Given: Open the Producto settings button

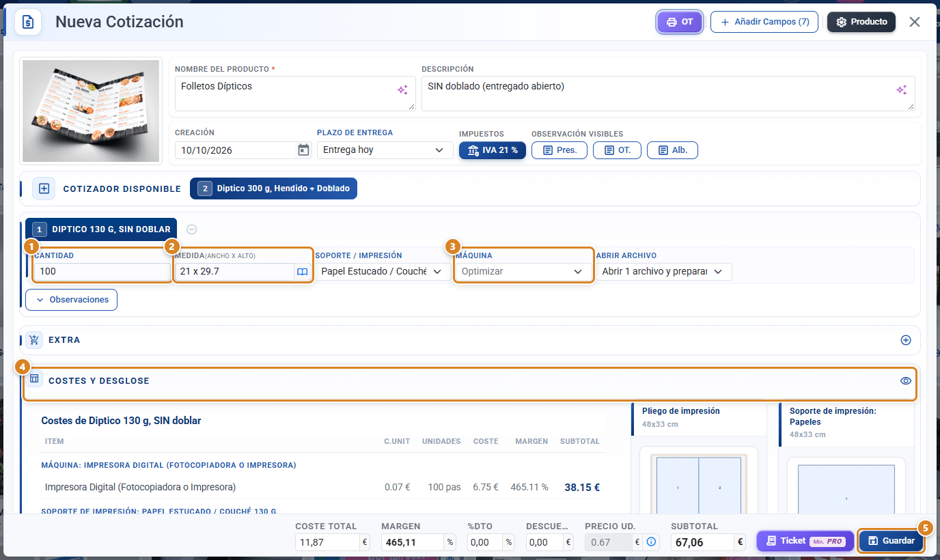Looking at the screenshot, I should (x=861, y=22).
